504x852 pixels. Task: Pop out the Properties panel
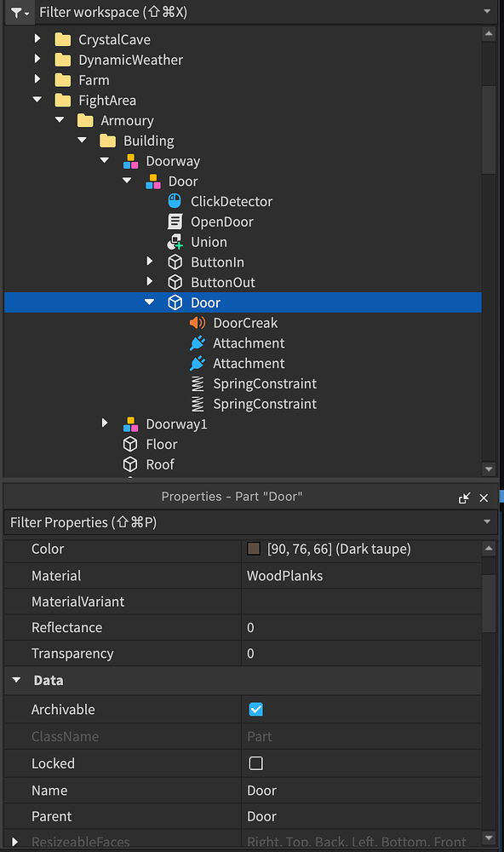coord(465,497)
